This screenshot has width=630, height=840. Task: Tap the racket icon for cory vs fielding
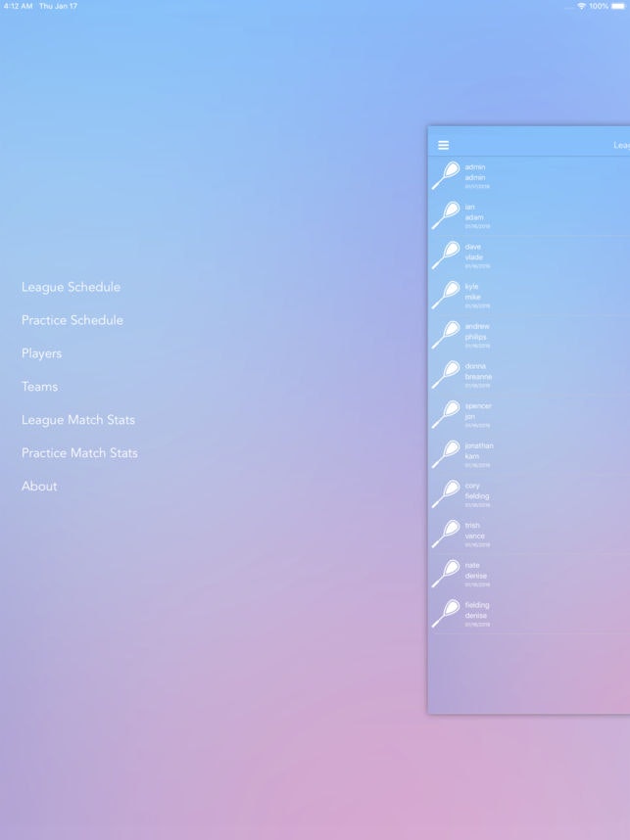(x=446, y=494)
